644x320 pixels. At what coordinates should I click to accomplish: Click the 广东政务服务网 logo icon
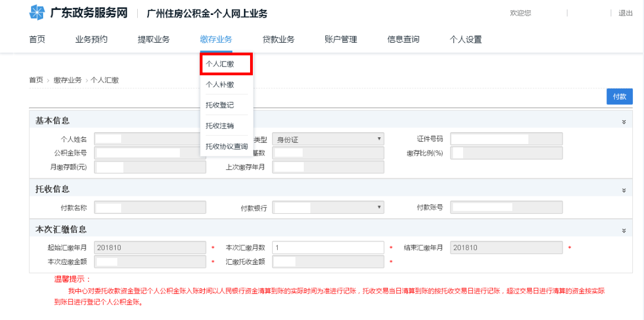point(37,12)
